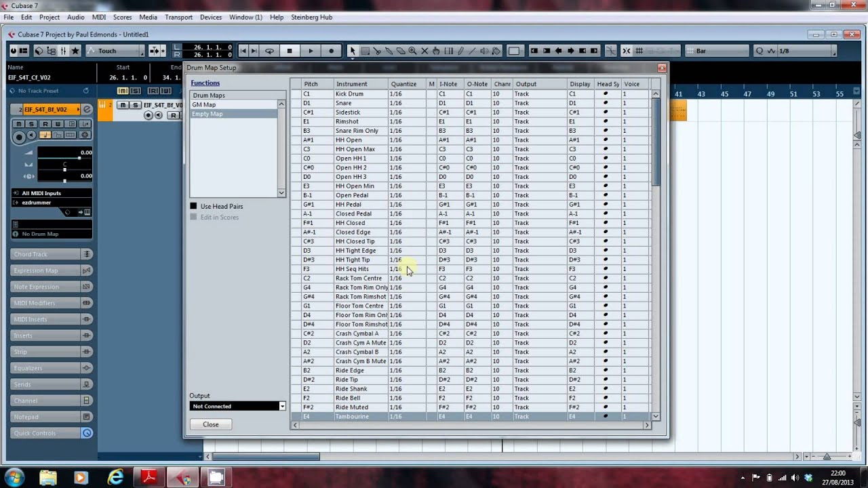Open the All MIDI Inputs routing selector
Image resolution: width=868 pixels, height=488 pixels.
(x=52, y=193)
